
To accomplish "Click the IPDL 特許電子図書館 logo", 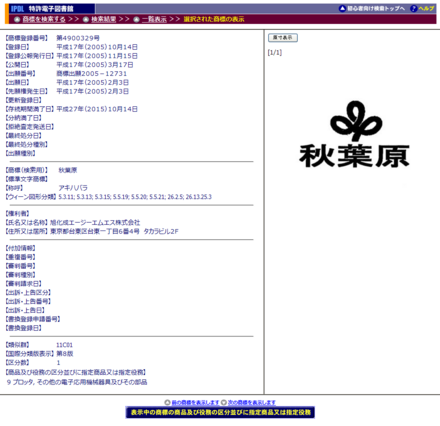I will click(x=42, y=9).
